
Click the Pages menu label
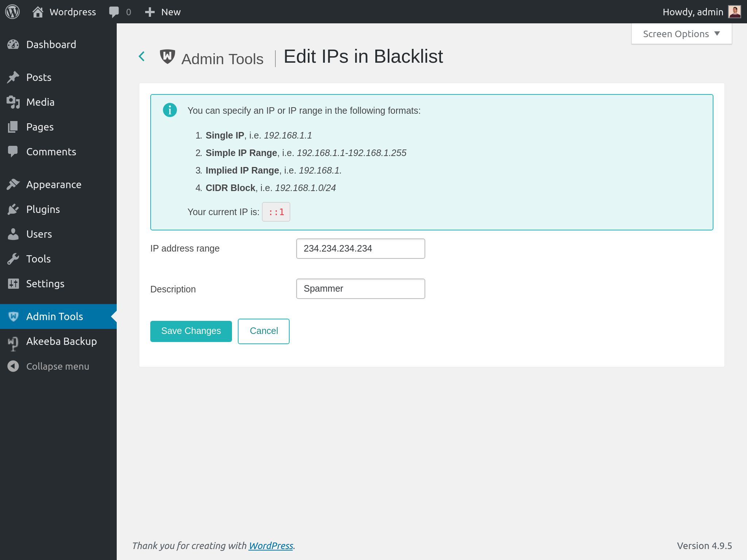[40, 127]
